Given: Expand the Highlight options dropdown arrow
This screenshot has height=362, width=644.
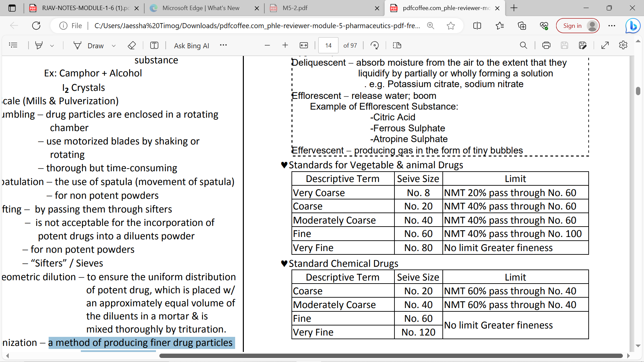Looking at the screenshot, I should coord(52,46).
